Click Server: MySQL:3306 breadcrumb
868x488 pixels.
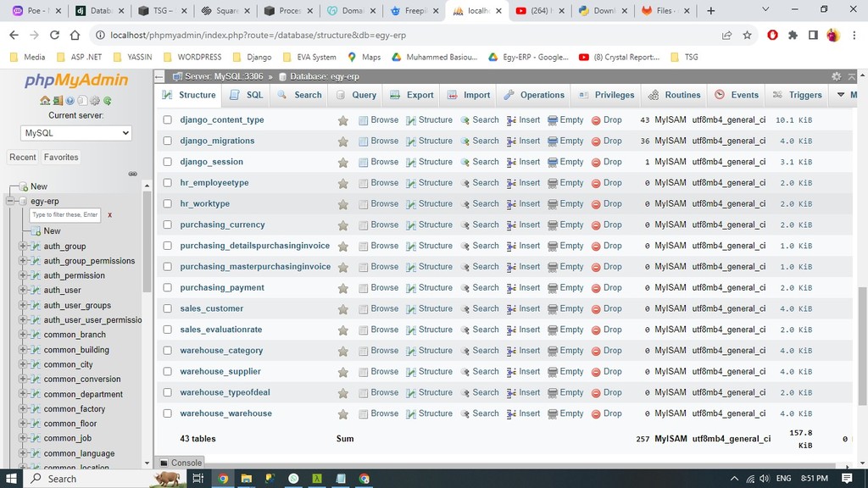(x=224, y=76)
